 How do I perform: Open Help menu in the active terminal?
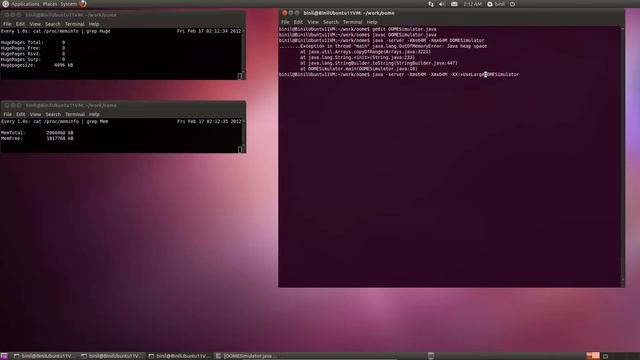pos(372,22)
